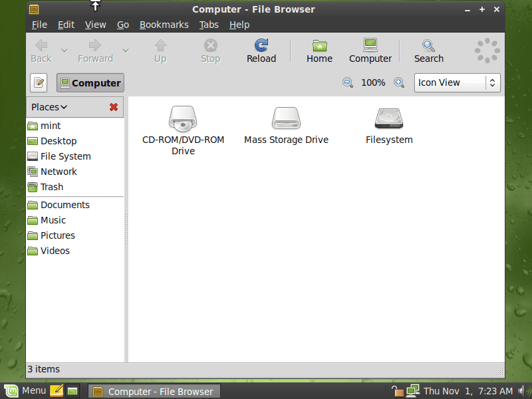Go to Home folder via toolbar

(319, 51)
